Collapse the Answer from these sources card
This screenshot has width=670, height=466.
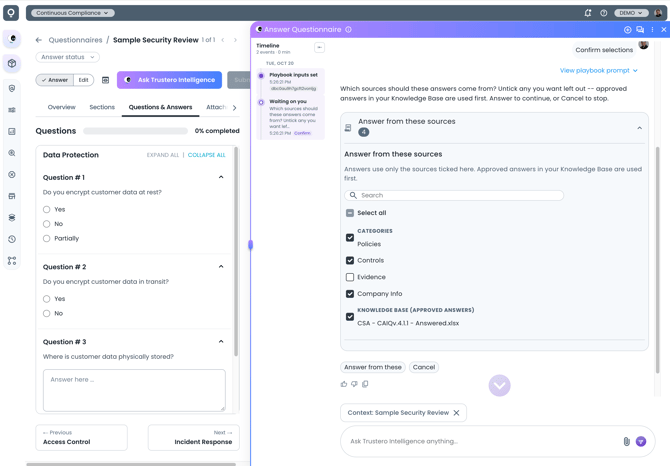[639, 128]
